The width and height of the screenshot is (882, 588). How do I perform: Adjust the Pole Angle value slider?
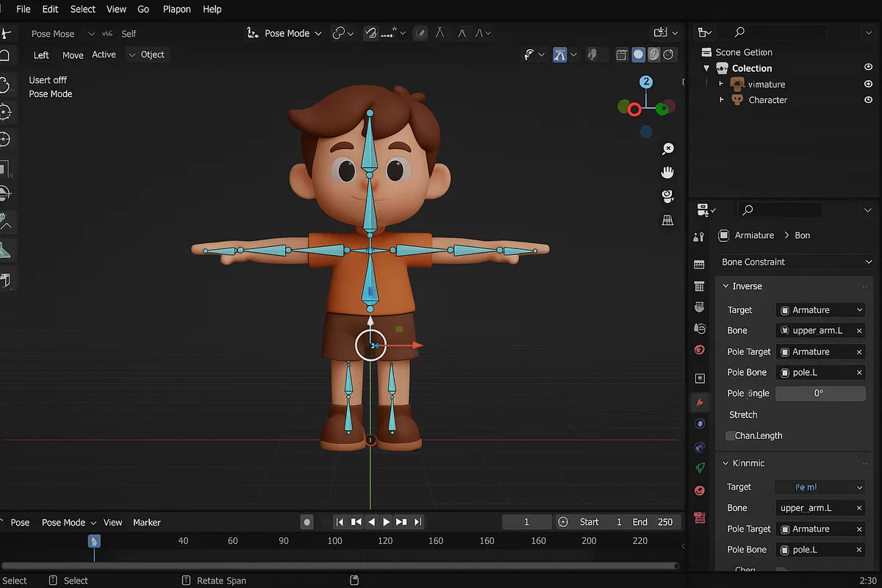click(820, 393)
